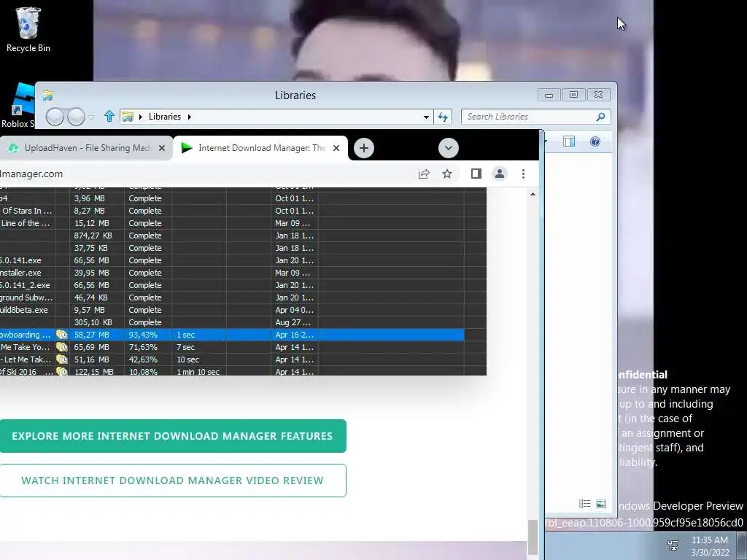Image resolution: width=747 pixels, height=560 pixels.
Task: Open the Roblox Studio desktop shortcut
Action: click(x=18, y=106)
